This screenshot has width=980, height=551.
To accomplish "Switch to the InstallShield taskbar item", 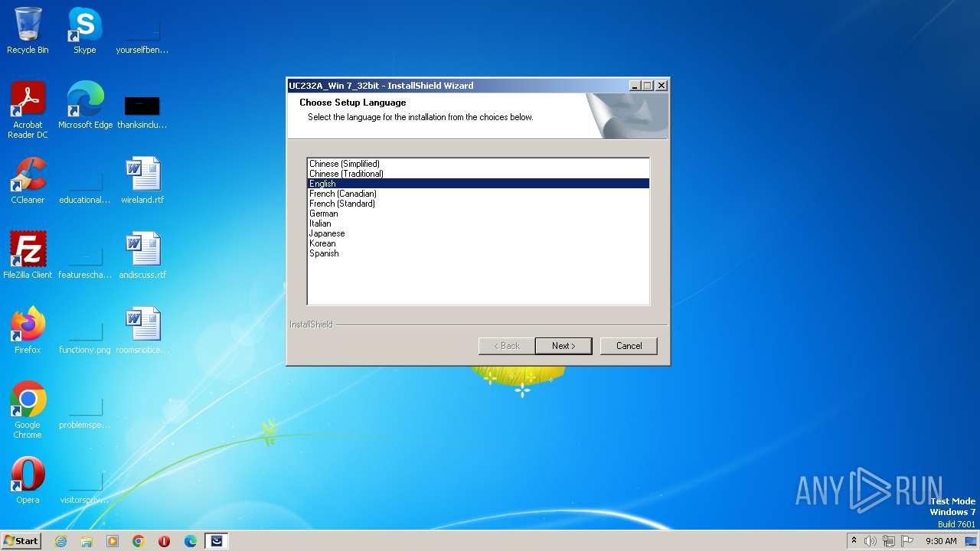I will tap(217, 541).
